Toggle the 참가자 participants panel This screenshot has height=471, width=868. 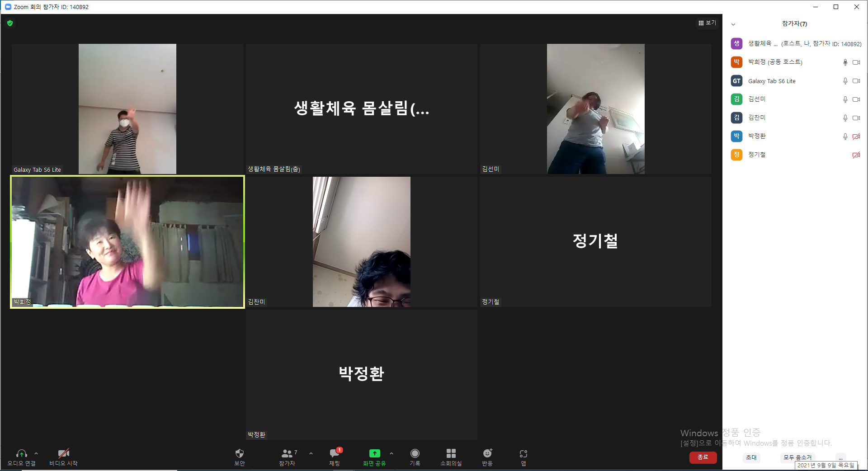click(x=288, y=457)
